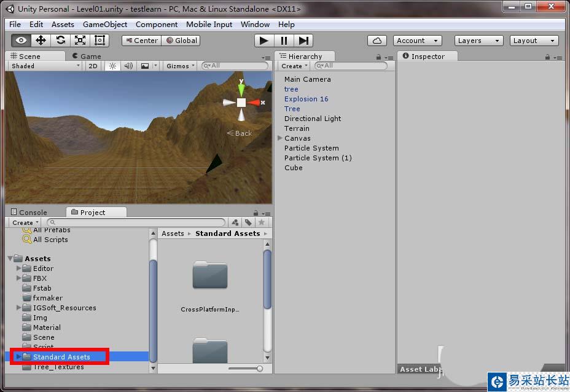Screen dimensions: 570x392
Task: Toggle Center pivot mode button
Action: [142, 41]
